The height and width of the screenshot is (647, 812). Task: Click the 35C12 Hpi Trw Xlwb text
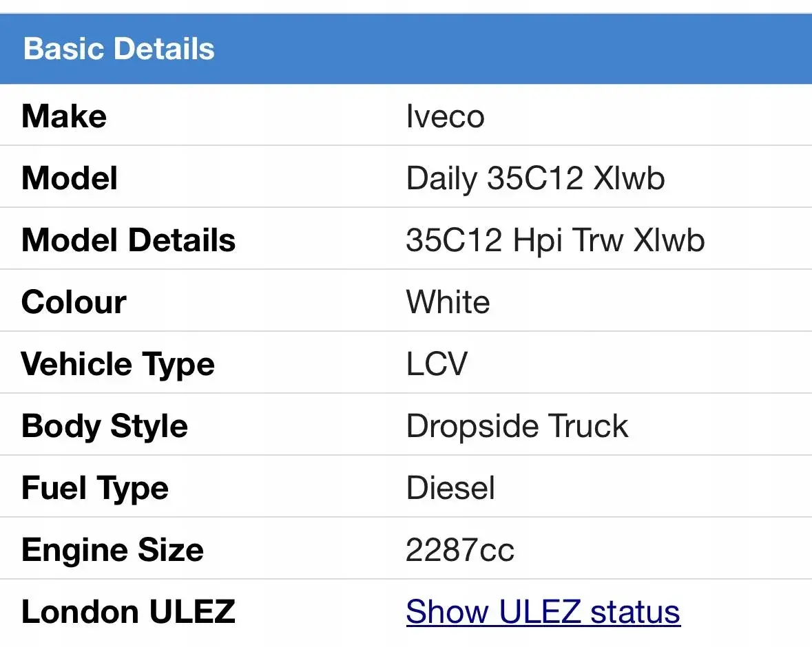coord(555,240)
